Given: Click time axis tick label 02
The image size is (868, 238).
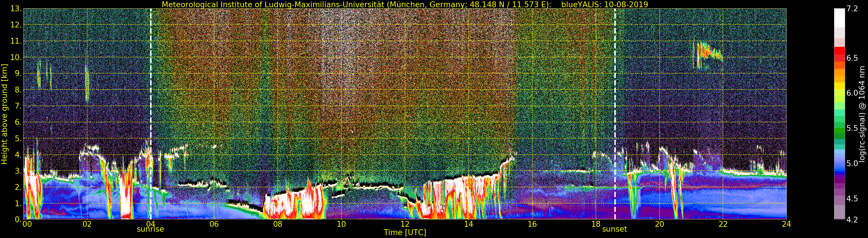Looking at the screenshot, I should (87, 224).
